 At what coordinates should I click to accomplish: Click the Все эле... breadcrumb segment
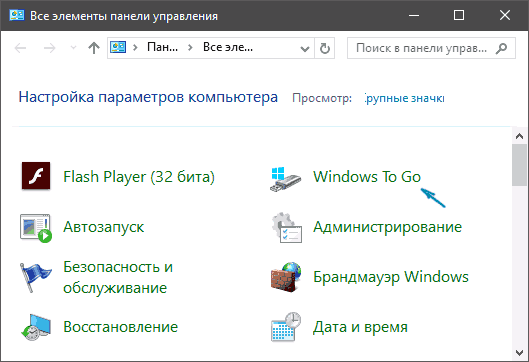pos(228,47)
